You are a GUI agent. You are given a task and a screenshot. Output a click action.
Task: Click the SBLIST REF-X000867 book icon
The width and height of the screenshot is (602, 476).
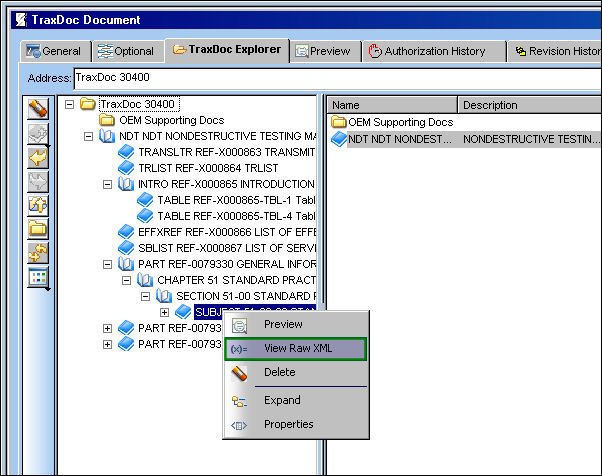pyautogui.click(x=126, y=248)
